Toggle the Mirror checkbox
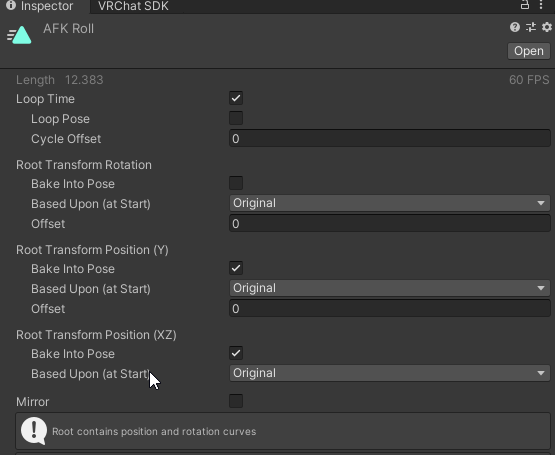This screenshot has width=555, height=455. click(x=236, y=401)
